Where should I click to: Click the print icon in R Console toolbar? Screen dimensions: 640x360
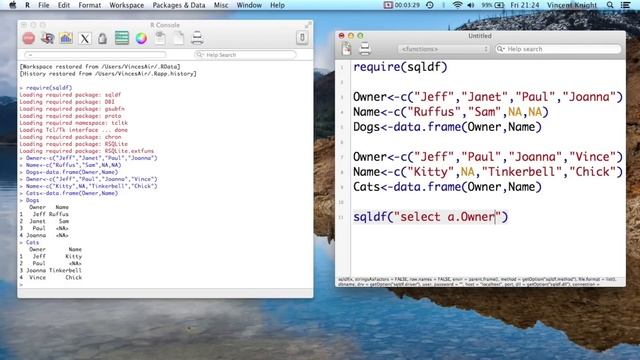(197, 38)
